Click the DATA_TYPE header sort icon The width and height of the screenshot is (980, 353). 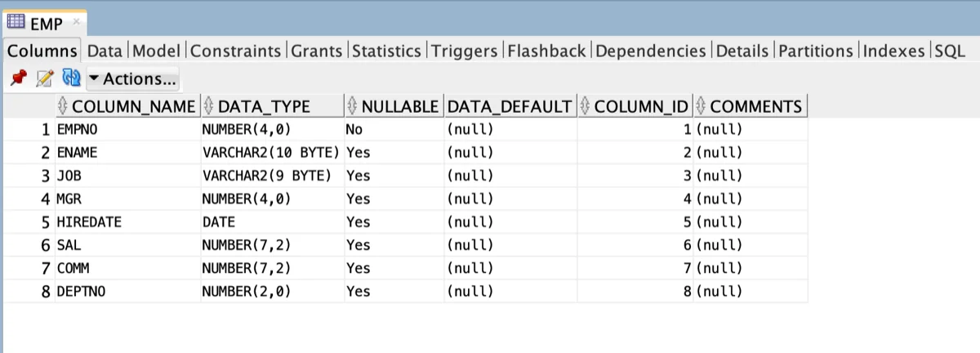point(210,106)
